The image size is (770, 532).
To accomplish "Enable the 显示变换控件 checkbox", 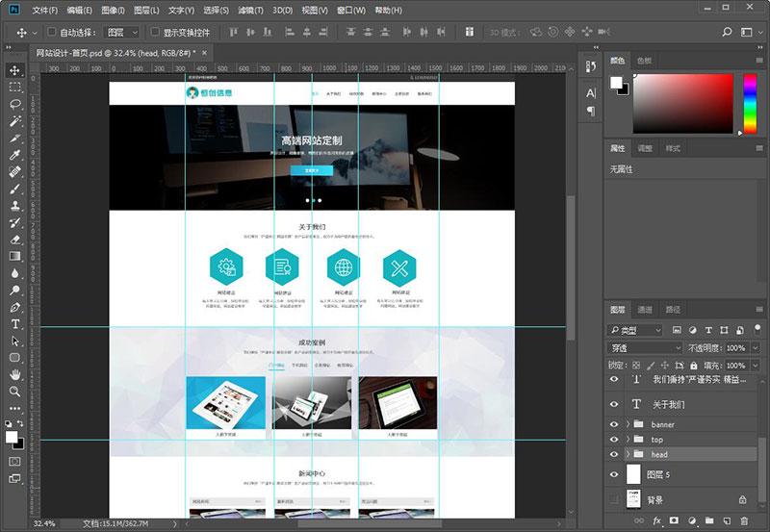I will tap(155, 32).
